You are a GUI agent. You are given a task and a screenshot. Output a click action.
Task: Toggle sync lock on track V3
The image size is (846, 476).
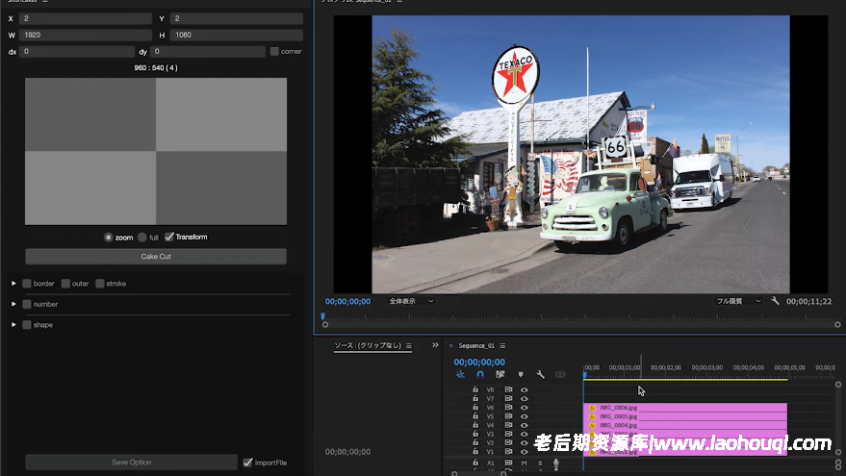coord(508,434)
